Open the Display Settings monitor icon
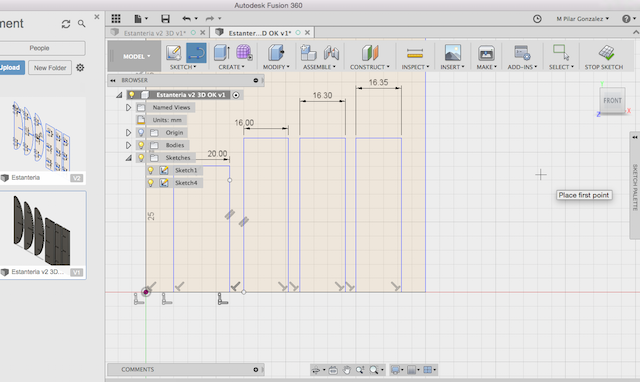 (x=396, y=370)
